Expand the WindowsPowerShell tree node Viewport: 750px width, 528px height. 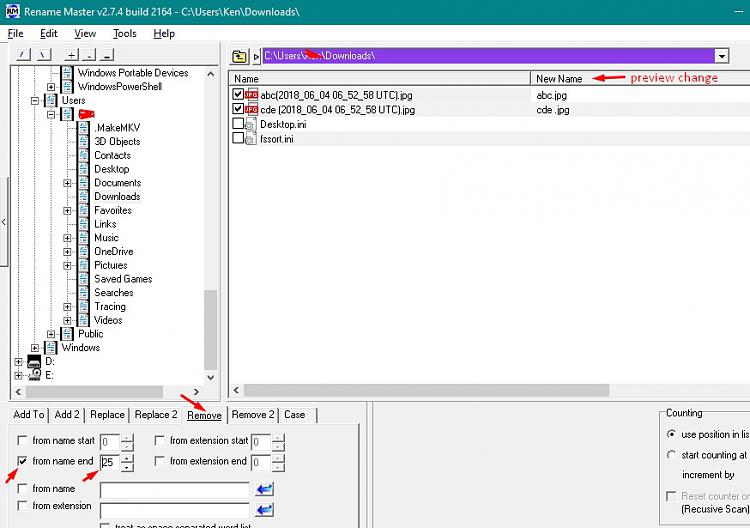pos(51,87)
